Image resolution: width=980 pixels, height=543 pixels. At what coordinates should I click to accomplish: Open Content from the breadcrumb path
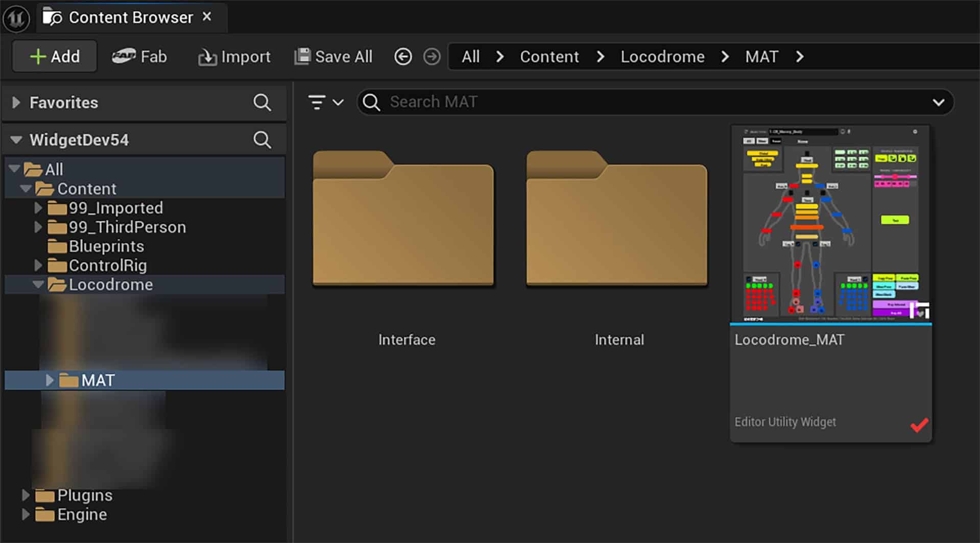[548, 57]
